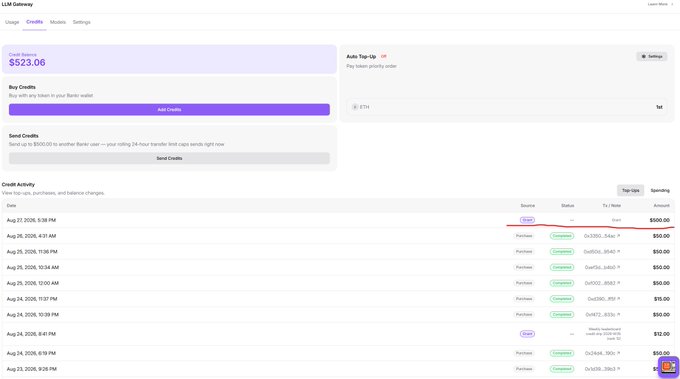This screenshot has height=379, width=680.
Task: Switch to the Usage tab
Action: tap(12, 22)
